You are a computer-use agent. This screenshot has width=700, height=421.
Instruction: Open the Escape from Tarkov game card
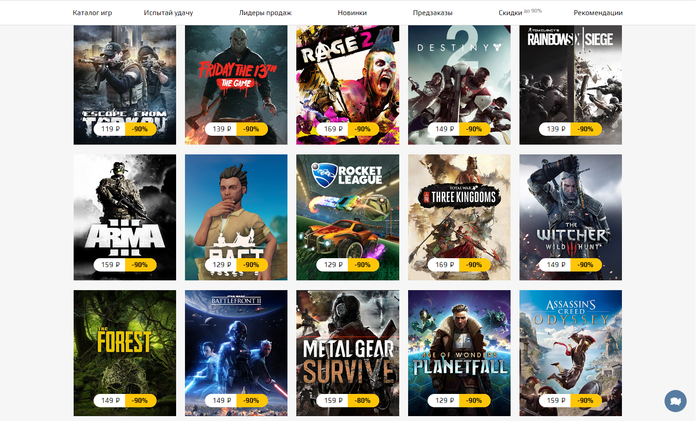pyautogui.click(x=125, y=84)
